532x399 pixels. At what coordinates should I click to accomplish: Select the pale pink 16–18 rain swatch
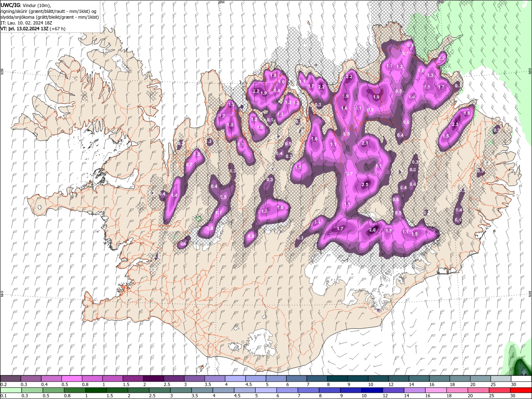point(436,390)
